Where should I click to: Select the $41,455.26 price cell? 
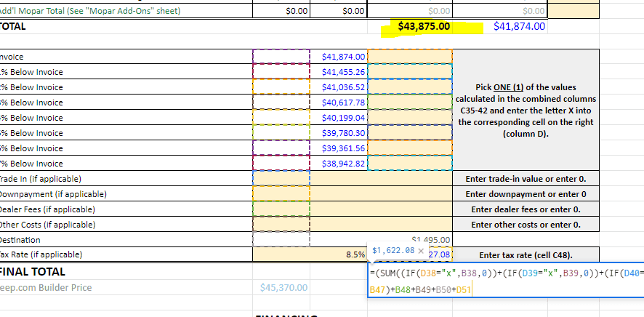point(339,72)
